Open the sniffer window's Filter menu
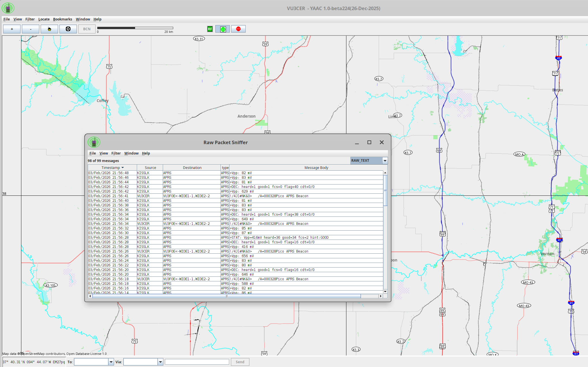Screen dimensions: 588x367 116,153
